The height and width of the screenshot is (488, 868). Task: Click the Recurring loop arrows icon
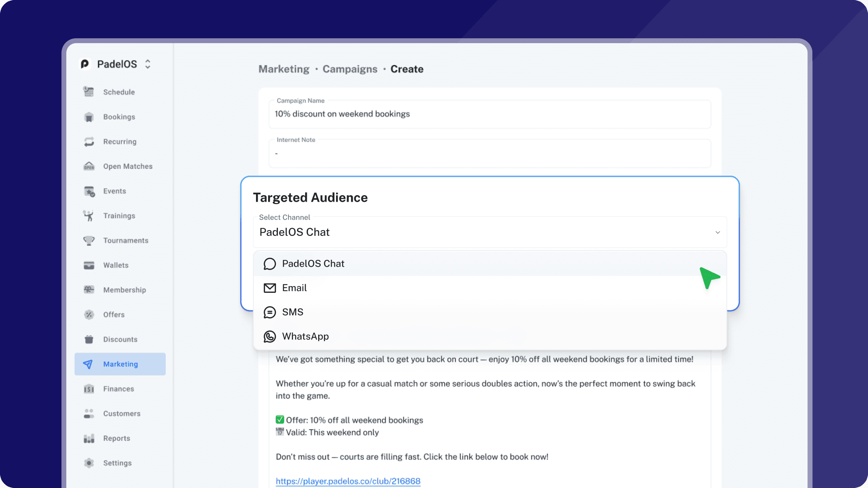(x=89, y=142)
